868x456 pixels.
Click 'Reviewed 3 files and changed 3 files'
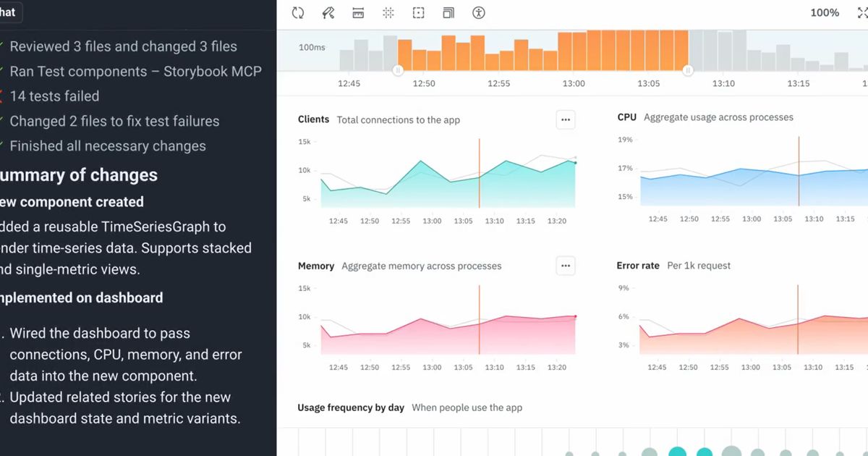pos(123,46)
